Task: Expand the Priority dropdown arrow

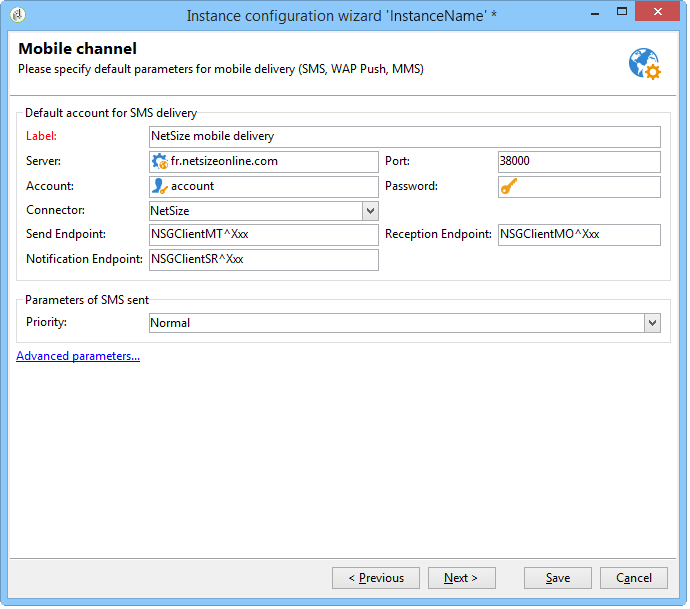Action: (x=653, y=323)
